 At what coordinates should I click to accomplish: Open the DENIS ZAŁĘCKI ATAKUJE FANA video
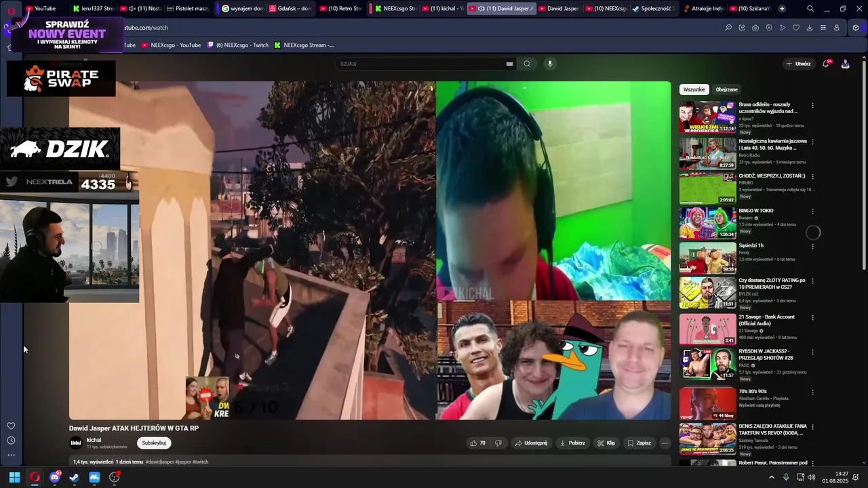pos(707,439)
